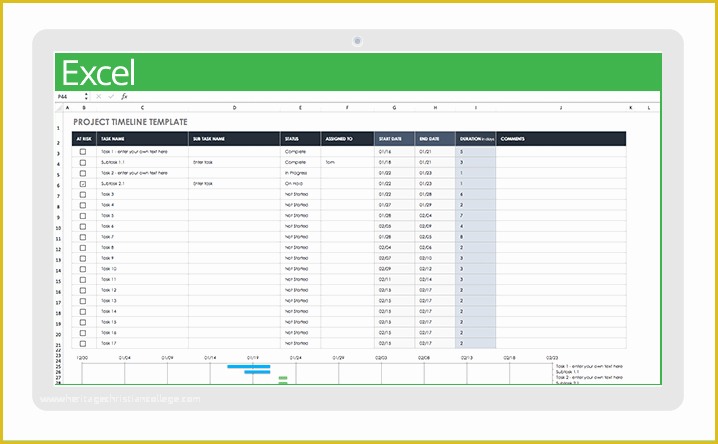718x444 pixels.
Task: Click the Excel logo text in green banner
Action: coord(98,73)
